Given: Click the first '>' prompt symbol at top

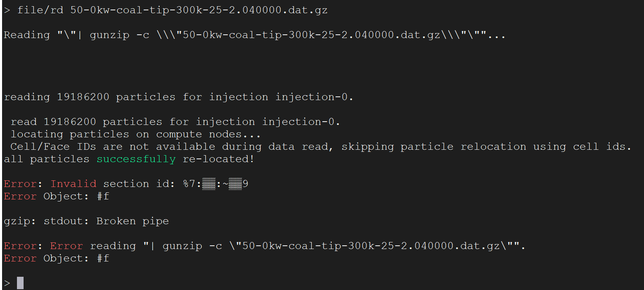Looking at the screenshot, I should pyautogui.click(x=7, y=10).
